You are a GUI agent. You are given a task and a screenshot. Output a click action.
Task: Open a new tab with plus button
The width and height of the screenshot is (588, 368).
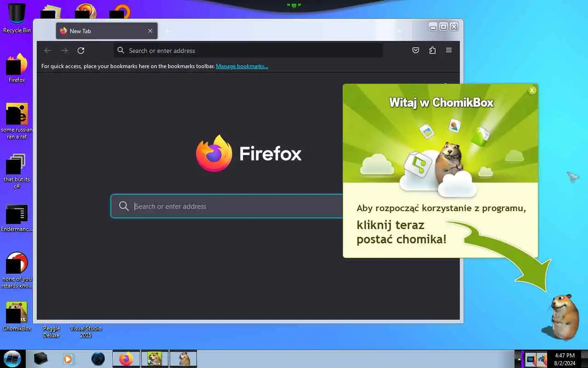coord(168,31)
